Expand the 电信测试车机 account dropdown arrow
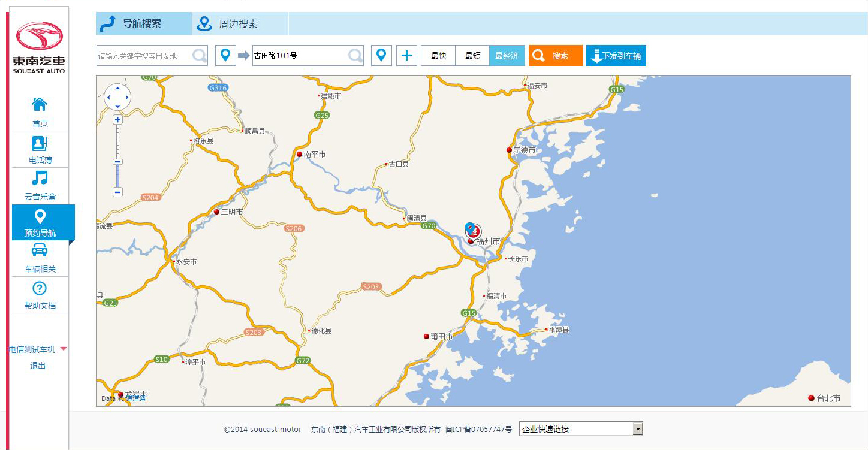The image size is (868, 450). point(64,349)
